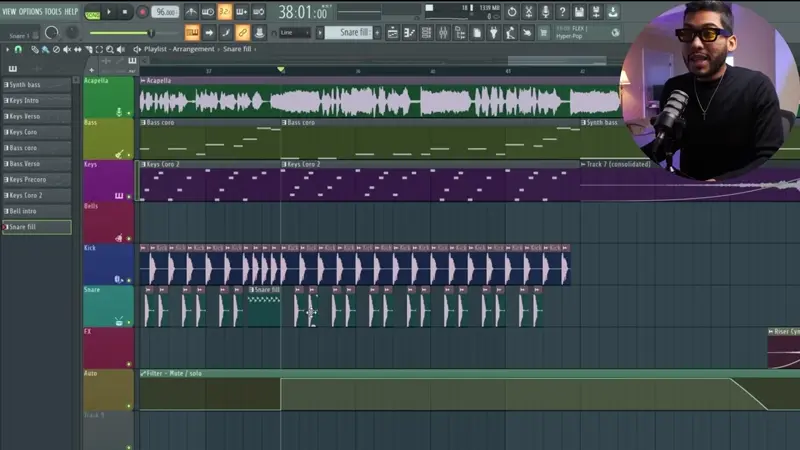
Task: Click the main volume slider handle
Action: (151, 33)
